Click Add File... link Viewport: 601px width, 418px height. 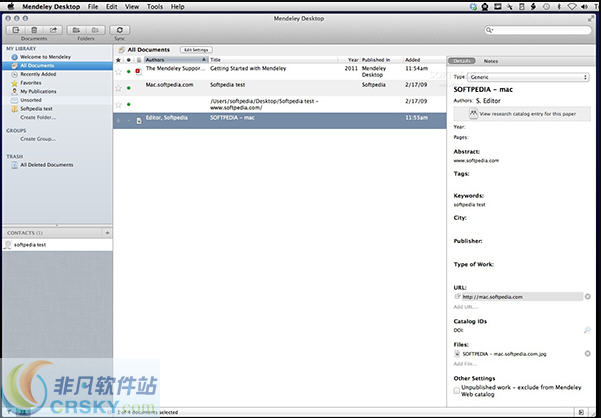click(x=465, y=364)
